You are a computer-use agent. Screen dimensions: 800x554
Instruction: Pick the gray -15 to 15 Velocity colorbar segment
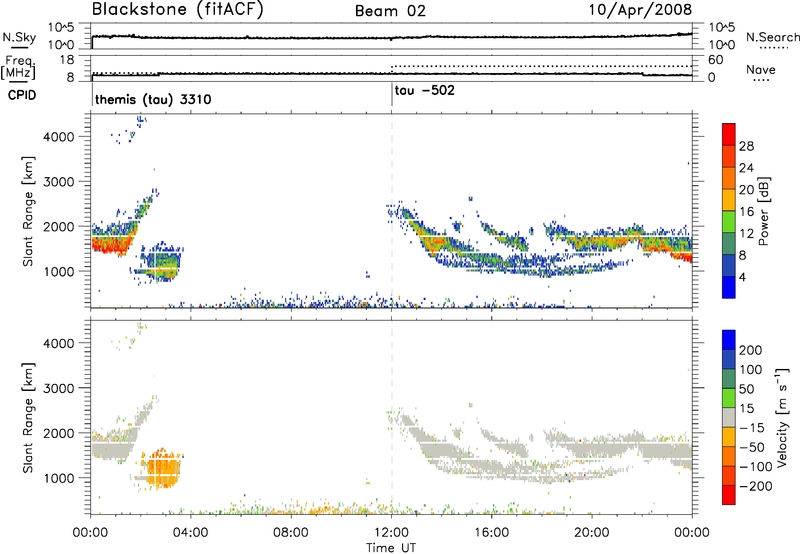click(x=729, y=417)
